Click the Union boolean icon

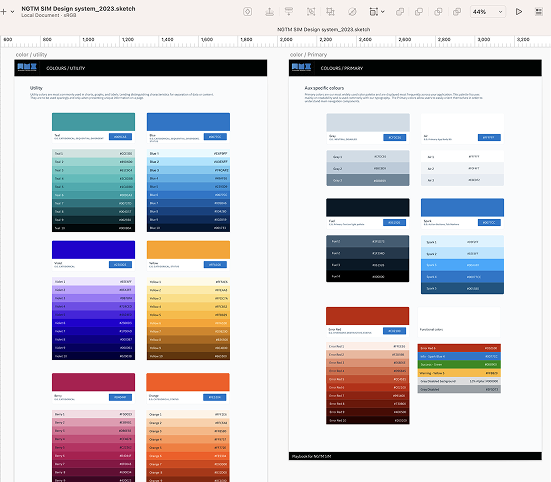[x=400, y=12]
